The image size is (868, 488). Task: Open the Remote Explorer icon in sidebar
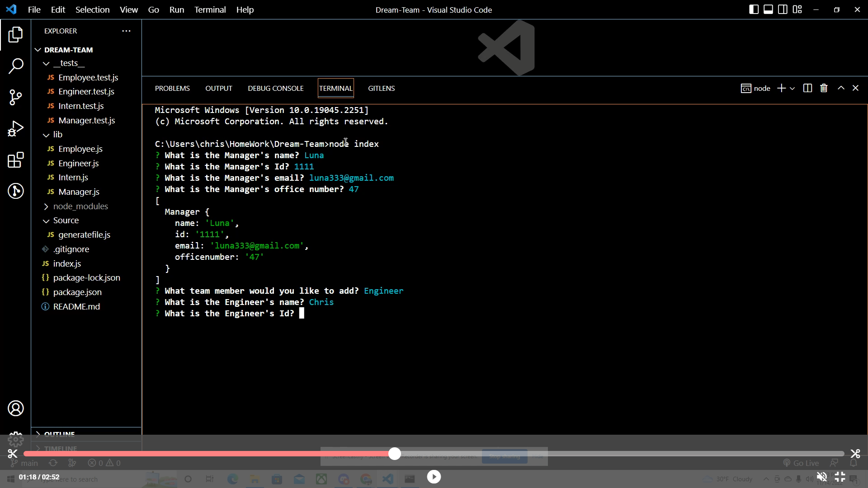pos(16,192)
